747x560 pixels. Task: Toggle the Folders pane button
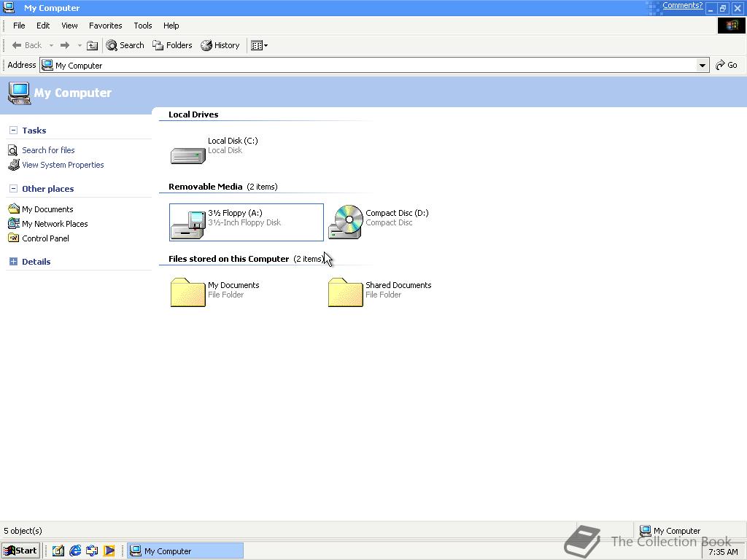(x=172, y=45)
